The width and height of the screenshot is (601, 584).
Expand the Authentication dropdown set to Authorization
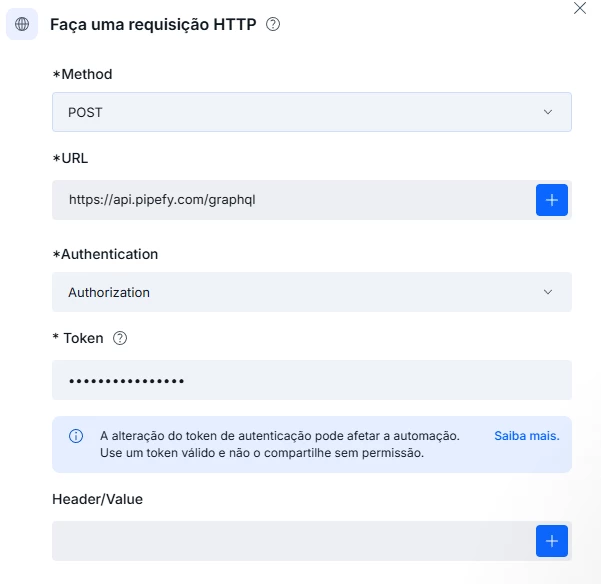[312, 292]
